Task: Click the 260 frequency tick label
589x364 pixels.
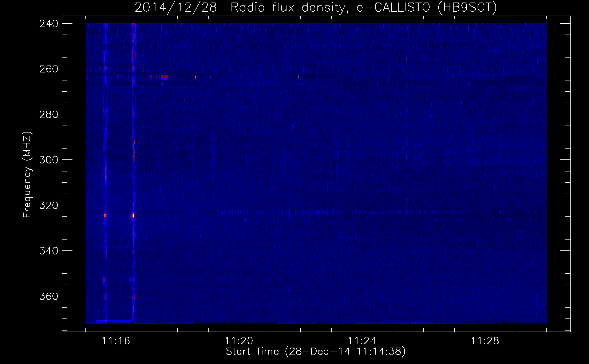Action: coord(49,69)
